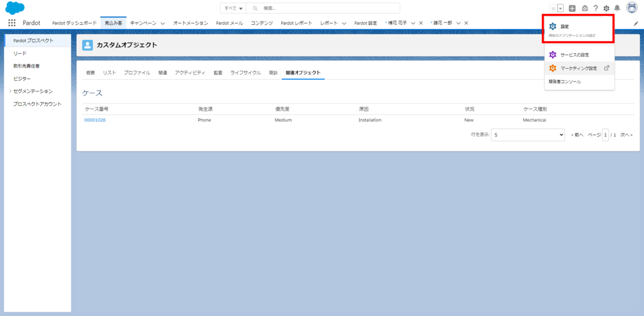Click the edit pencil icon
The width and height of the screenshot is (644, 316).
635,23
